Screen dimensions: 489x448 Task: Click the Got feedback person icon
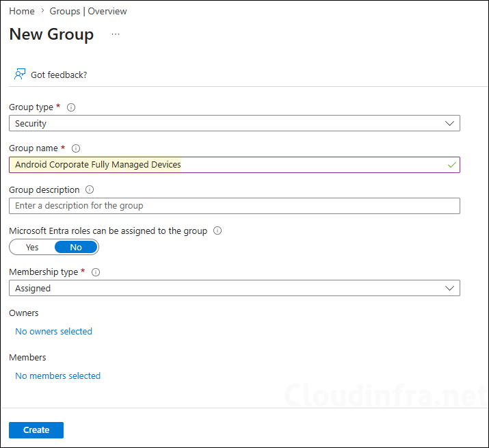[20, 75]
